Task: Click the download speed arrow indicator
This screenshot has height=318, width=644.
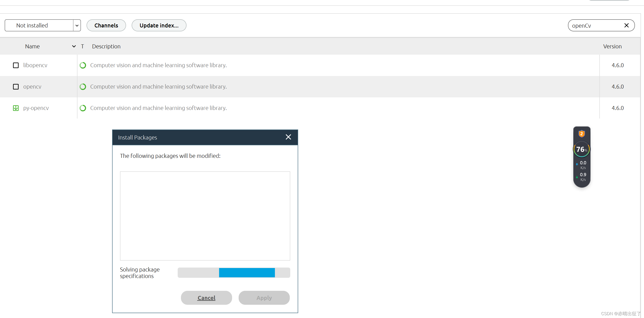Action: (x=577, y=177)
